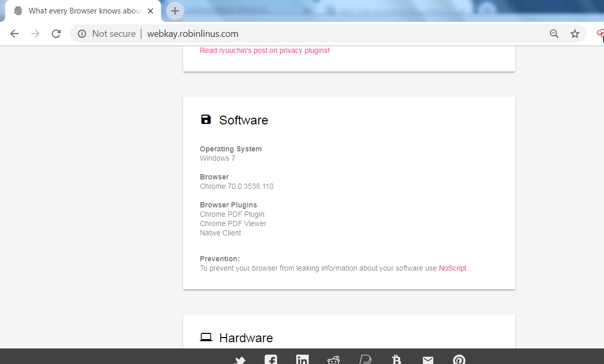Screen dimensions: 604x364
Task: Share on Facebook via footer icon
Action: 271,360
